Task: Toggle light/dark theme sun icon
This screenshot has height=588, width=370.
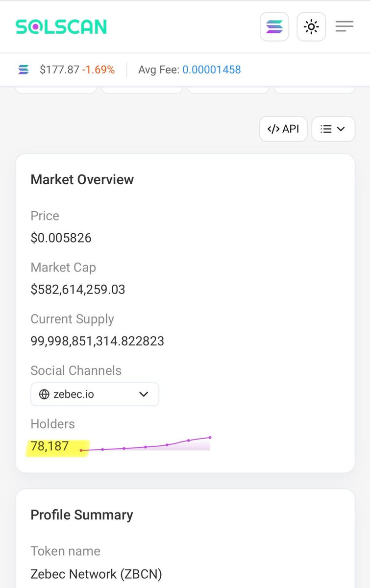Action: (x=311, y=26)
